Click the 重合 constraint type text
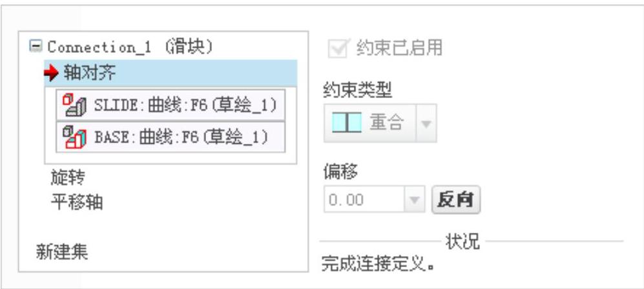The width and height of the screenshot is (644, 289). (x=386, y=123)
